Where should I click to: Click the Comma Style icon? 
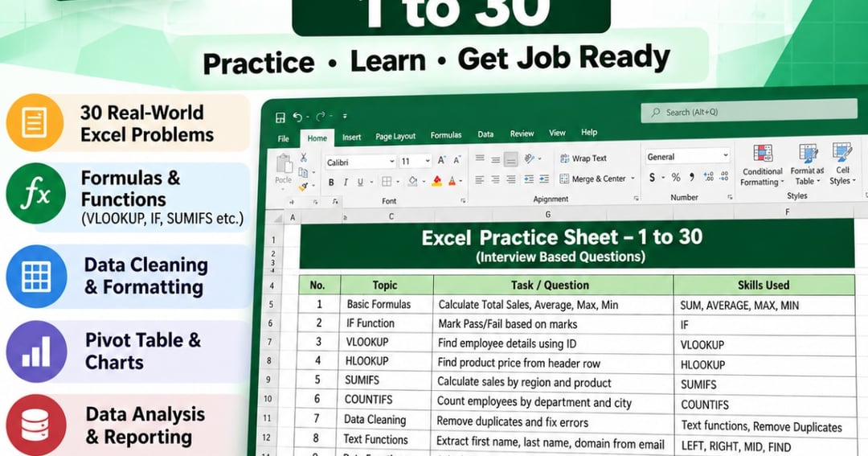pyautogui.click(x=692, y=177)
